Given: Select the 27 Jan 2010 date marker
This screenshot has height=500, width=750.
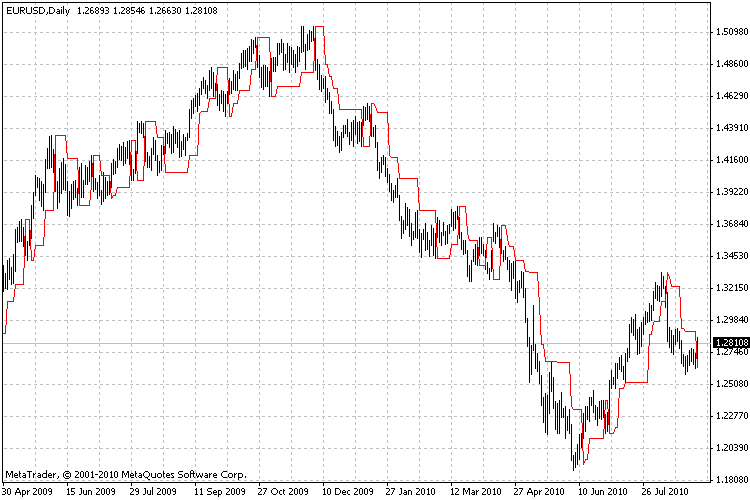Looking at the screenshot, I should pos(412,492).
